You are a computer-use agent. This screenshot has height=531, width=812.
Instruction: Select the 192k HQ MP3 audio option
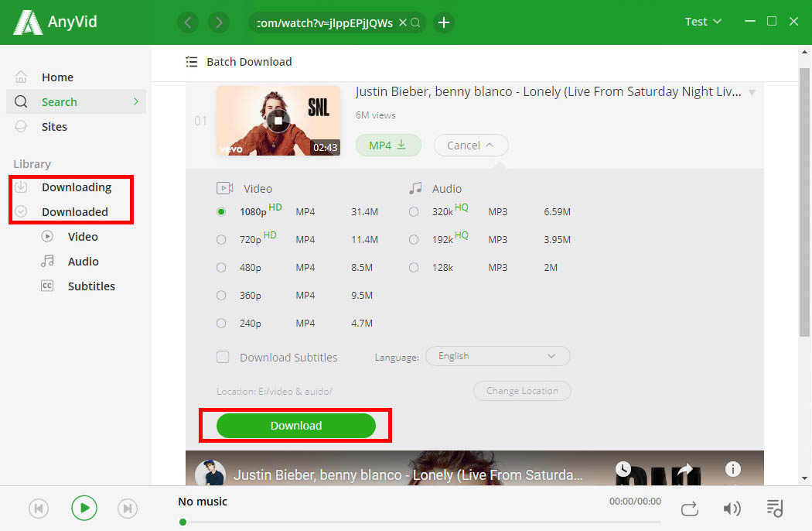pyautogui.click(x=414, y=240)
